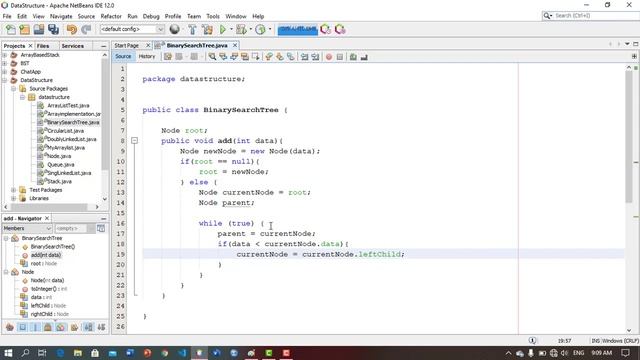Image resolution: width=640 pixels, height=360 pixels.
Task: Click the New Project toolbar icon
Action: [x=24, y=29]
